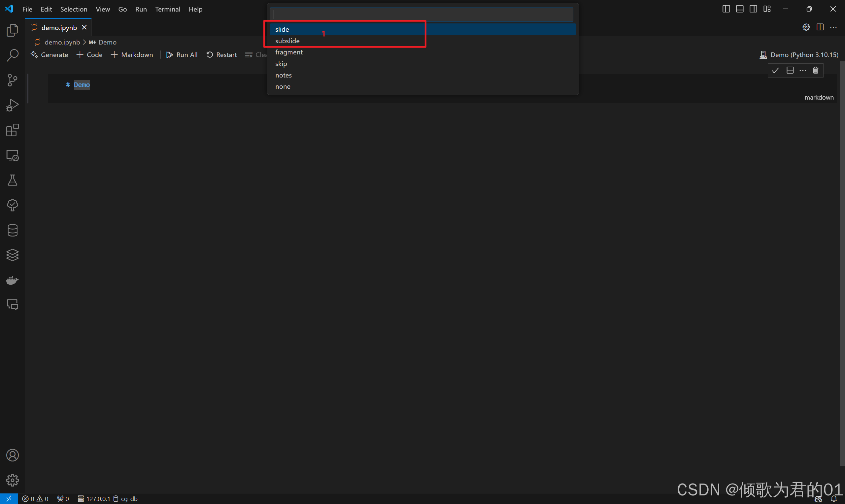The image size is (845, 504).
Task: Open the Search view icon
Action: point(13,55)
